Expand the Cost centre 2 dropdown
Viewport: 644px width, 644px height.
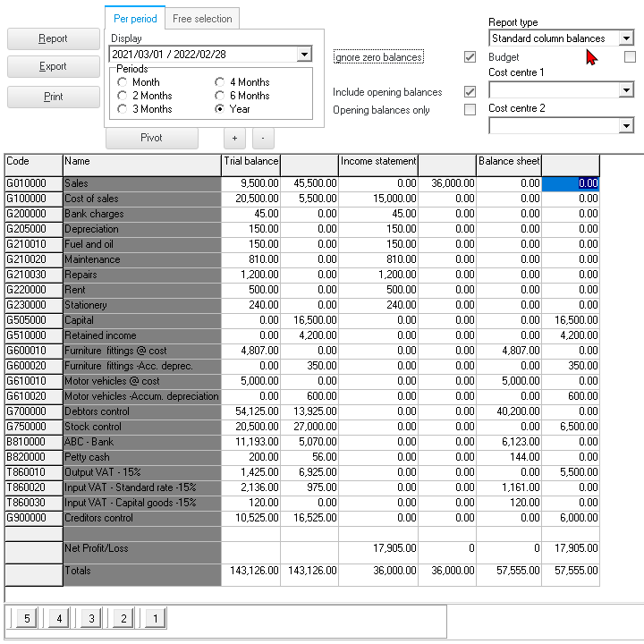click(626, 126)
